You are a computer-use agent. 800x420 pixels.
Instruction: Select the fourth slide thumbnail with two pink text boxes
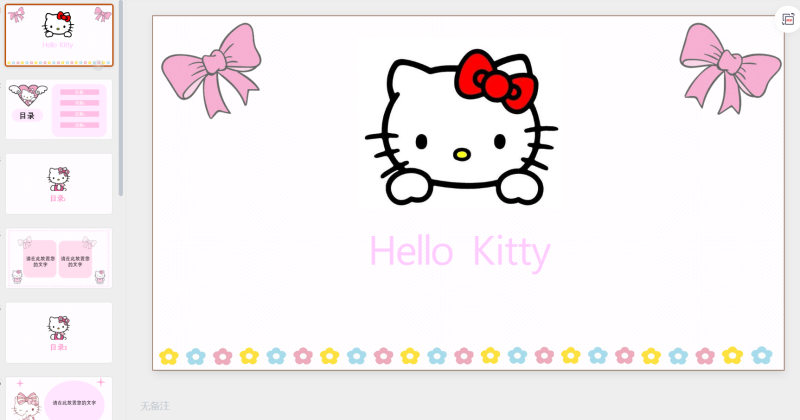point(59,258)
